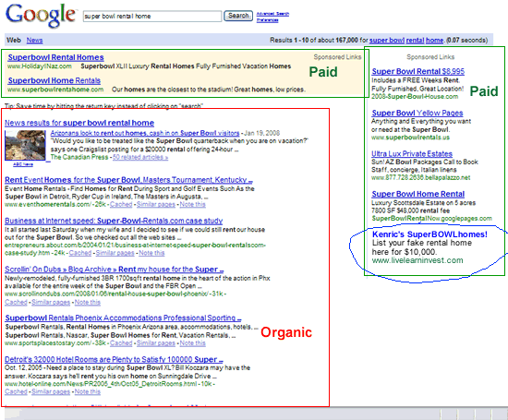The image size is (508, 420).
Task: Open 'Super Bowl Yellow Pages' ad
Action: [417, 113]
